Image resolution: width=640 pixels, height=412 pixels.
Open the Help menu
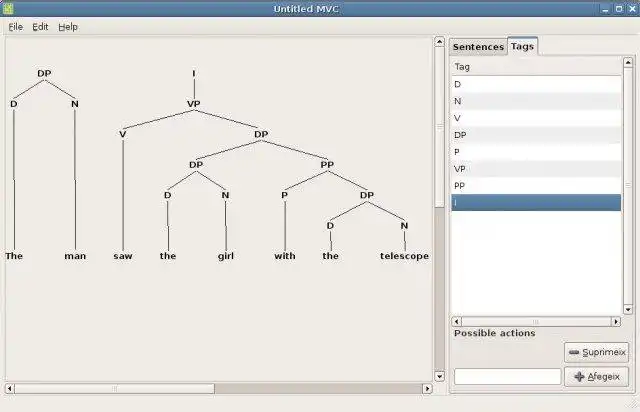(68, 27)
